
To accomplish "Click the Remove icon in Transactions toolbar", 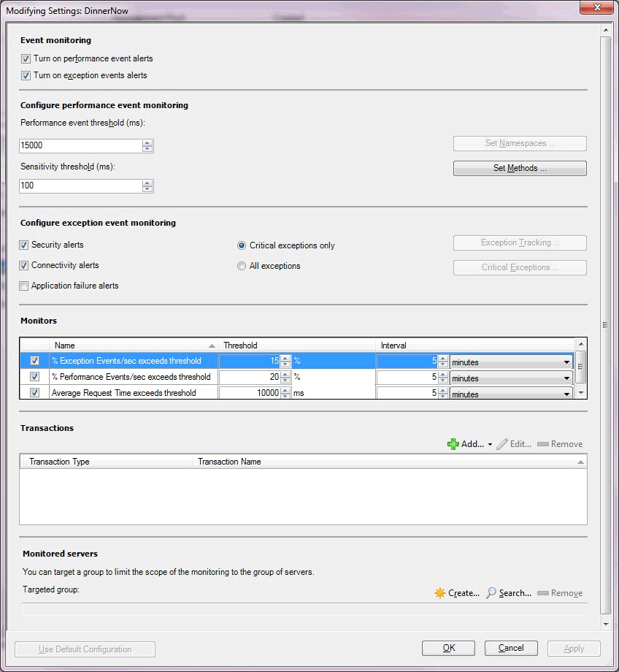I will 543,444.
